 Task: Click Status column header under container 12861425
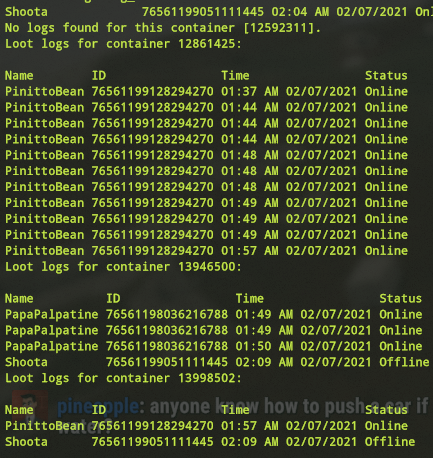pyautogui.click(x=386, y=76)
